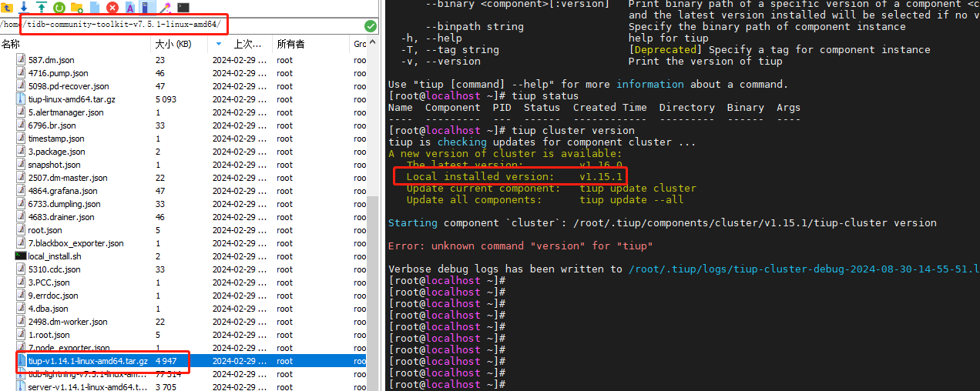Click 'tiup update cluster' text in terminal

[638, 188]
